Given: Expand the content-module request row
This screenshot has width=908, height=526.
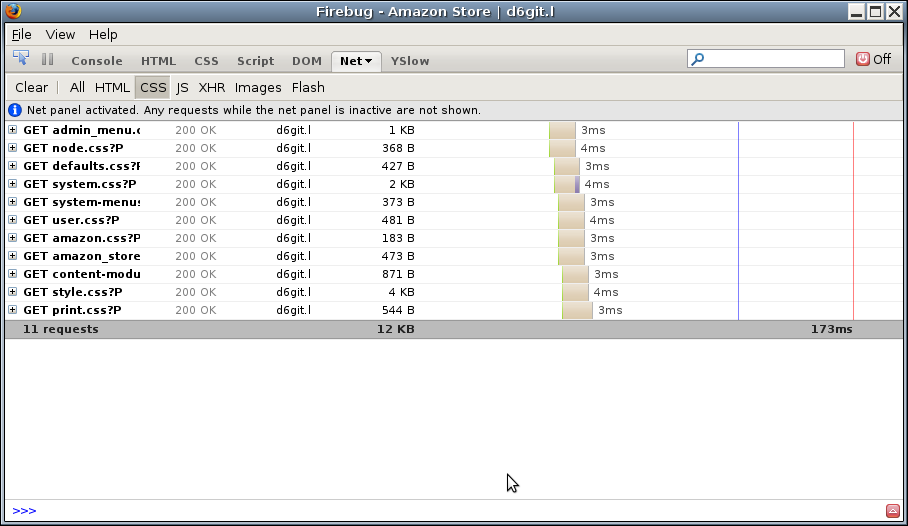Looking at the screenshot, I should click(x=13, y=273).
